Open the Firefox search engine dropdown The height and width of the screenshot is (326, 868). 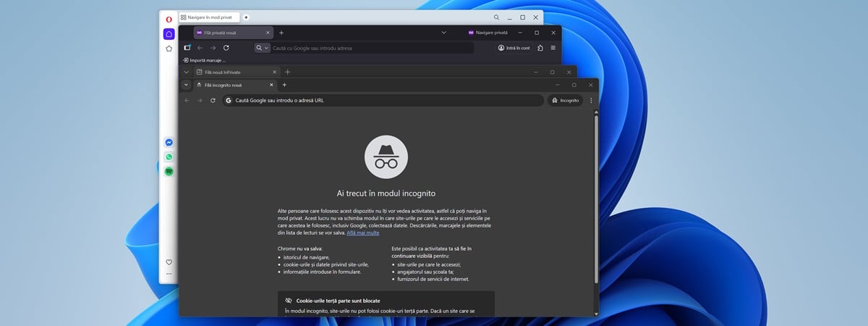click(262, 48)
